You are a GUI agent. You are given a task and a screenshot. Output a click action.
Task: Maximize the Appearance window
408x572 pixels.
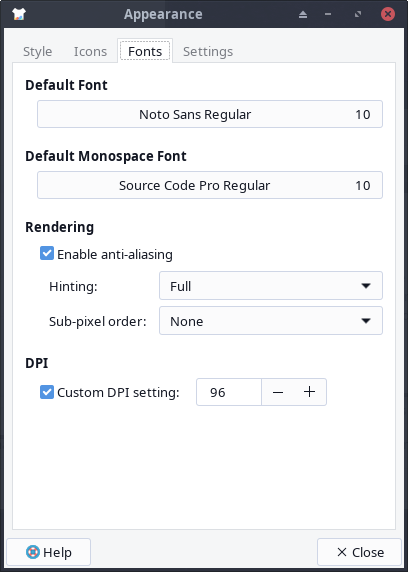click(358, 14)
